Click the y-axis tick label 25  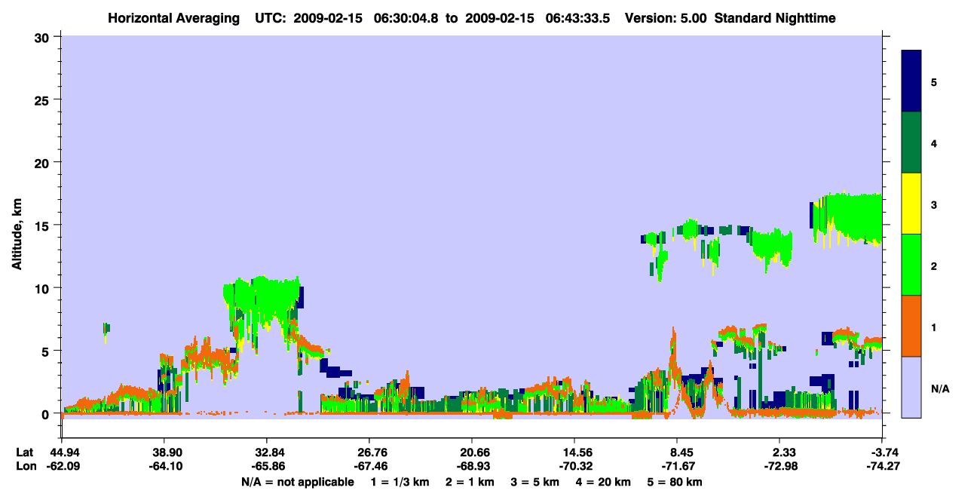44,100
